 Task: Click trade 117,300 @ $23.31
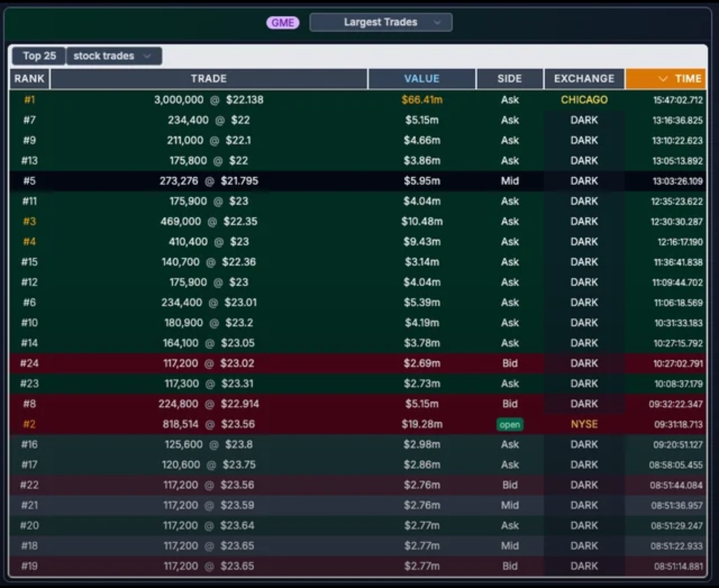pyautogui.click(x=209, y=384)
